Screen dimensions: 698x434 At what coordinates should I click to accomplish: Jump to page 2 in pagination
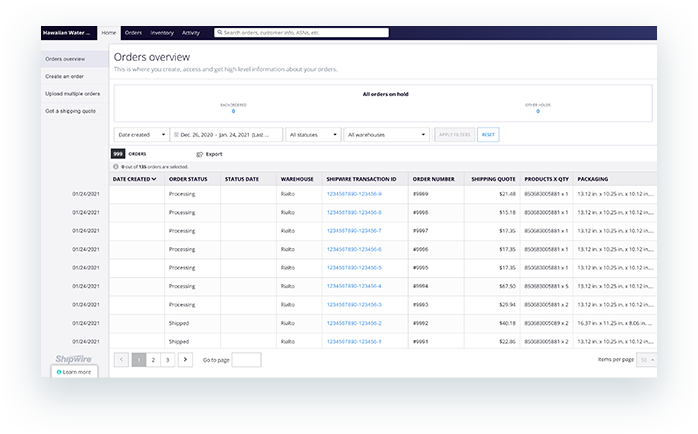pos(153,359)
